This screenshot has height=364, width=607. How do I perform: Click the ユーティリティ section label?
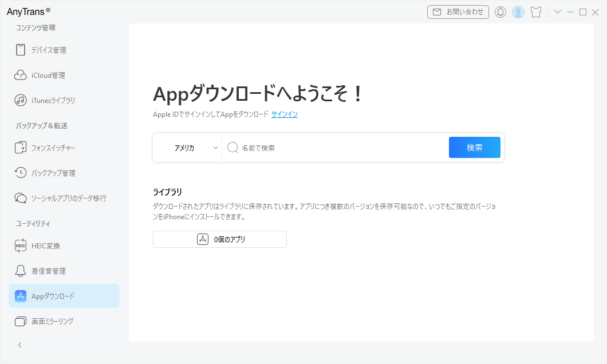(33, 224)
